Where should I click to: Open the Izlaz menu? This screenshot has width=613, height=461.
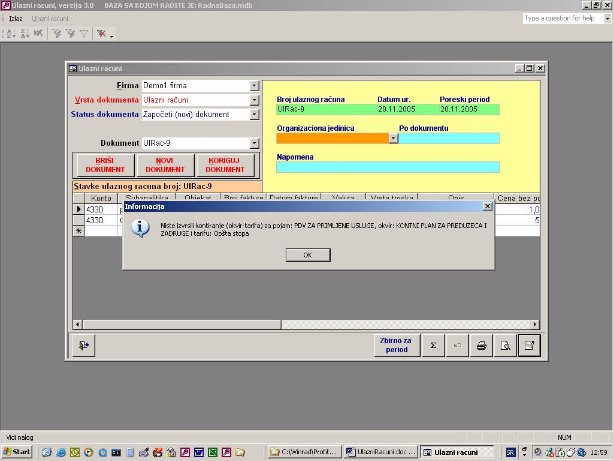point(15,19)
